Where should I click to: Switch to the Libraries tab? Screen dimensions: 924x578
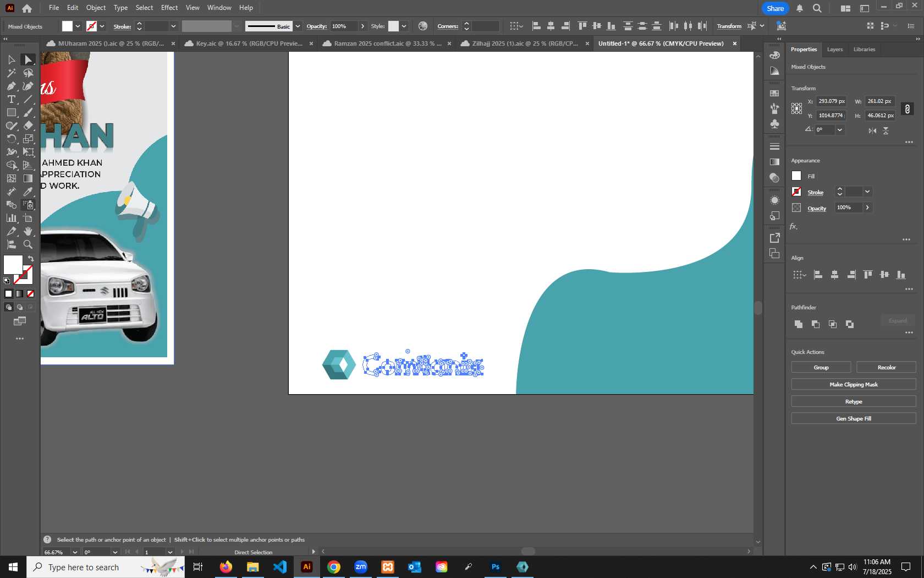point(864,50)
